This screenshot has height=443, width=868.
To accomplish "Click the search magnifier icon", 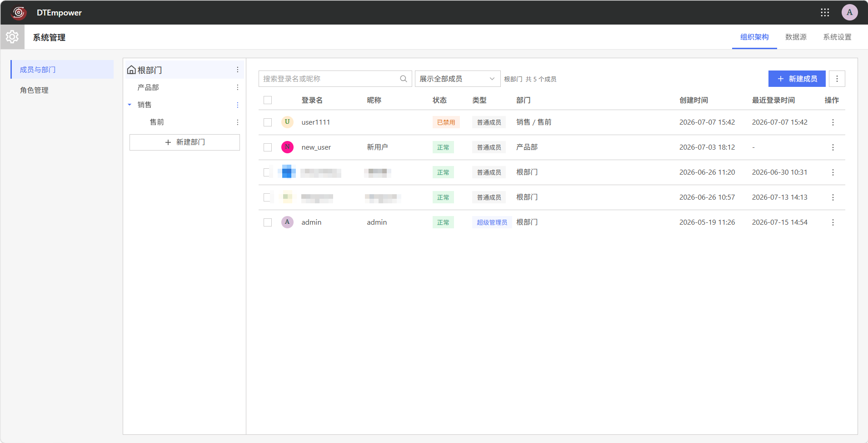I will (403, 79).
